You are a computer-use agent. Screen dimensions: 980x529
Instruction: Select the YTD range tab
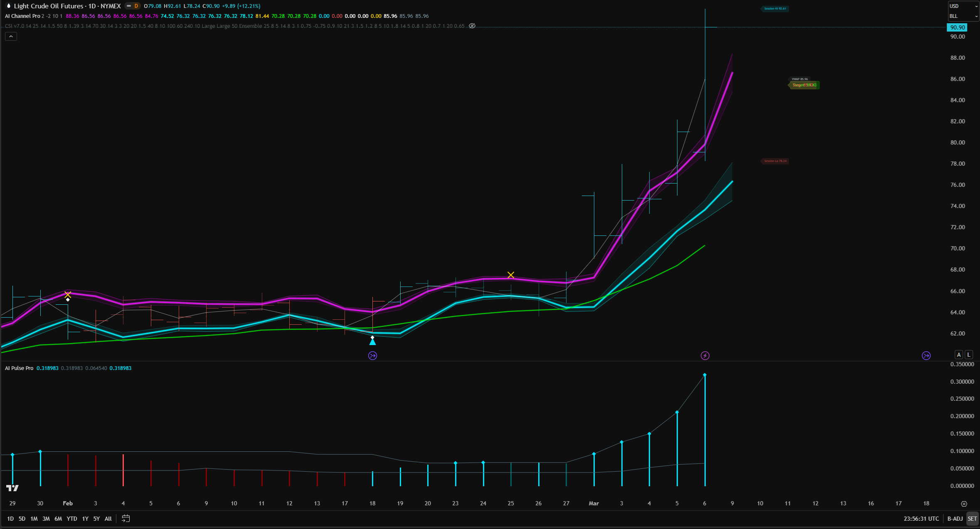click(71, 518)
